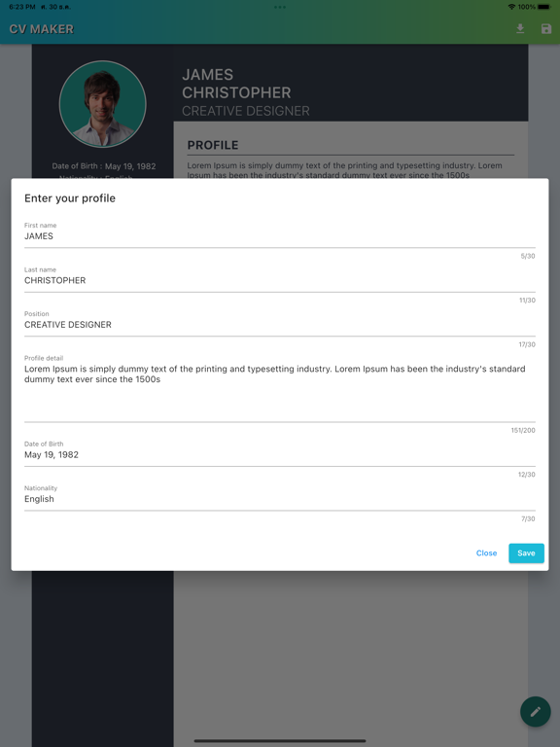Click the Profile detail text area
560x747 pixels.
point(280,390)
